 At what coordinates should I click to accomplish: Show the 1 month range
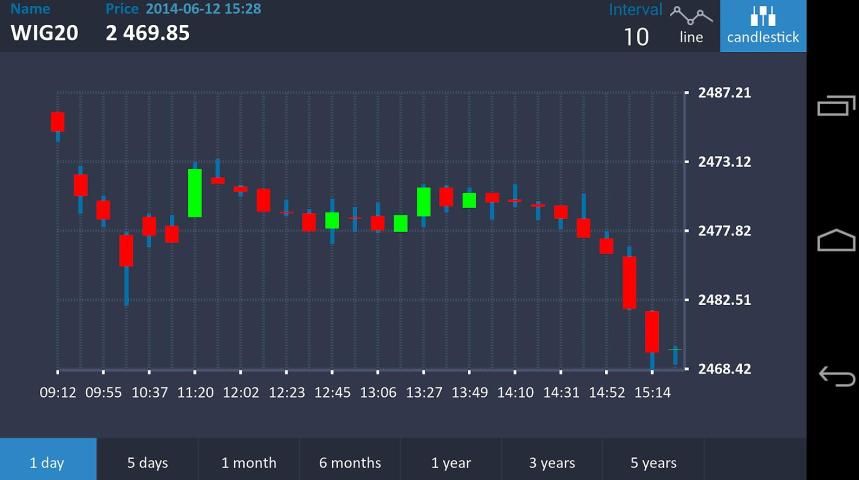[248, 462]
